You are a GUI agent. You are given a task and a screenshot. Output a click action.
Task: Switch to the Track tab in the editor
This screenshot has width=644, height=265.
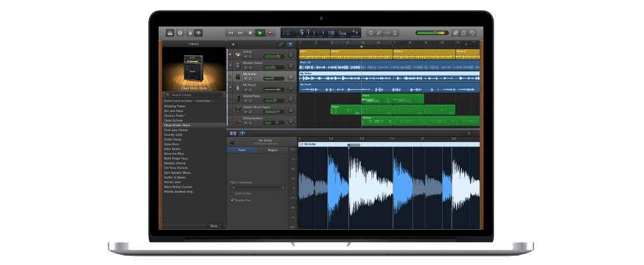[x=242, y=150]
